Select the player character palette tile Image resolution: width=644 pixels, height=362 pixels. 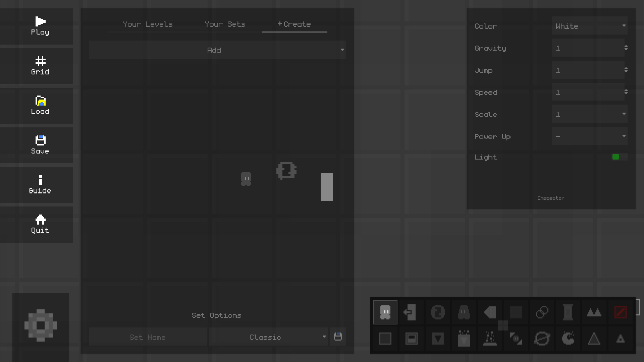[385, 312]
